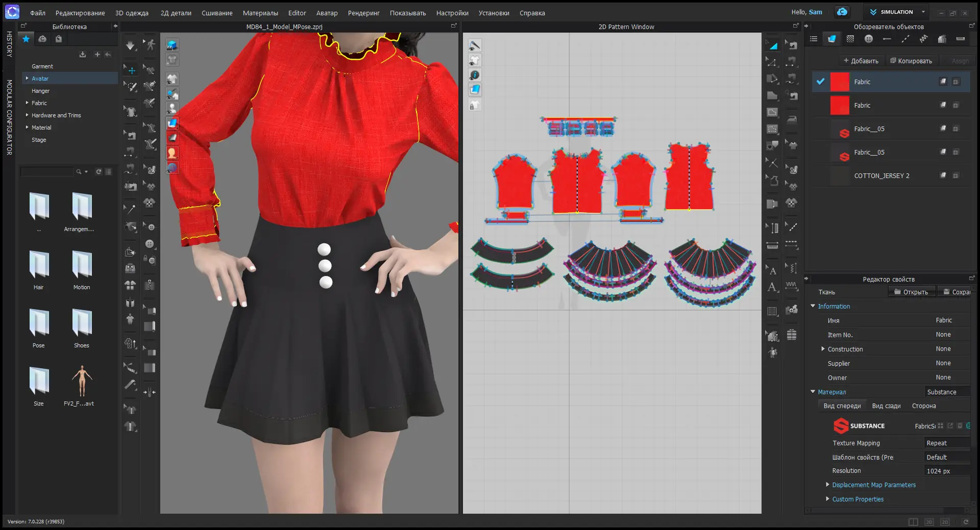The height and width of the screenshot is (530, 980).
Task: Click the download icon in Library
Action: tap(83, 55)
